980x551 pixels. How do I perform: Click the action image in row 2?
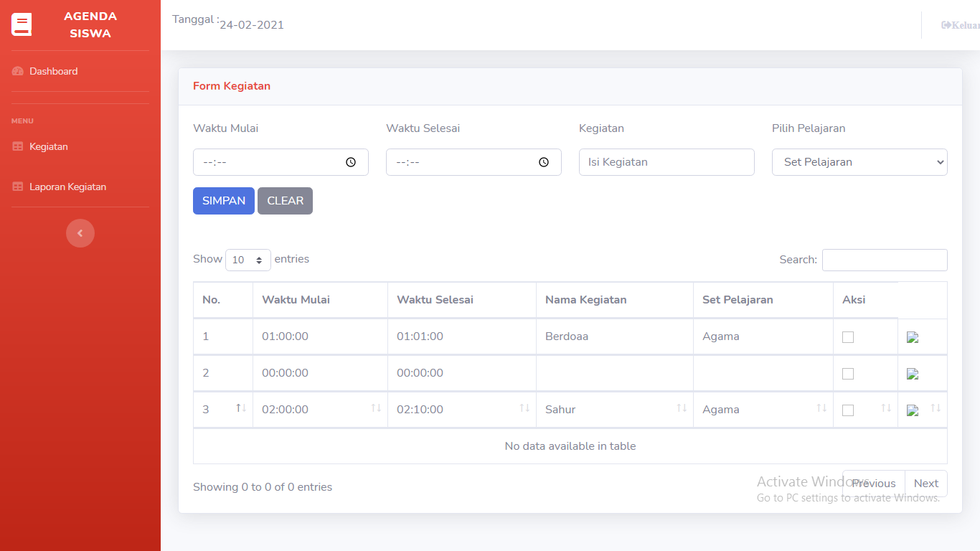click(x=913, y=374)
